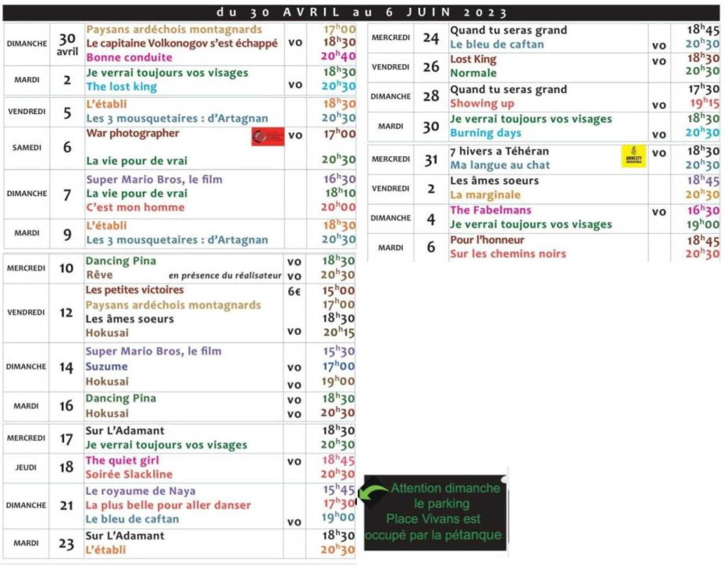This screenshot has width=728, height=573.
Task: Click 'Sur les chemins noirs'
Action: click(x=508, y=253)
